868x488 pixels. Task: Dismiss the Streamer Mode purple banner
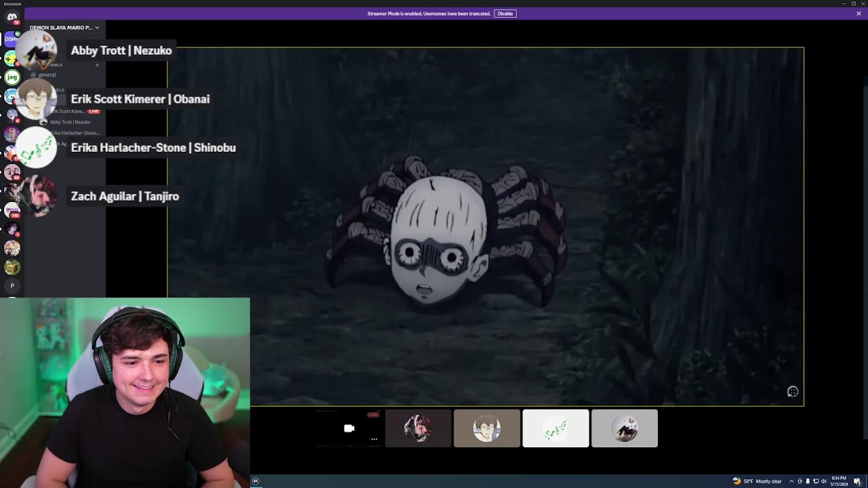pos(859,14)
